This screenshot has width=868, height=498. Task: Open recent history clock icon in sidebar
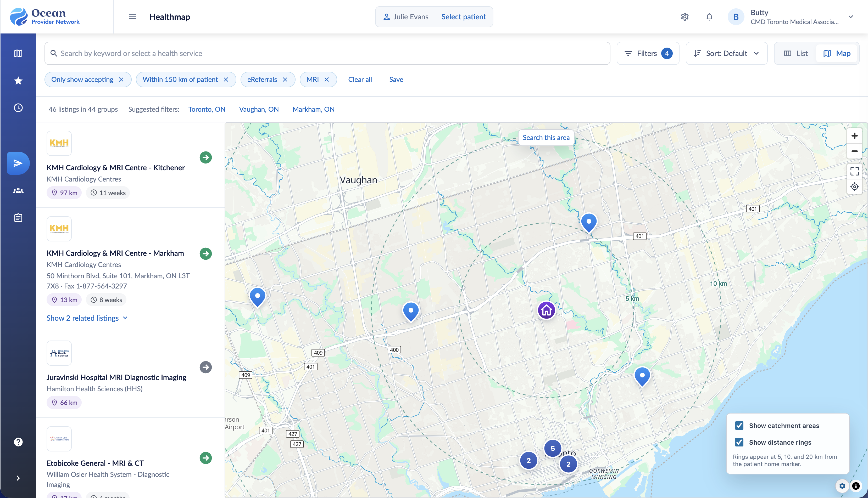point(18,108)
